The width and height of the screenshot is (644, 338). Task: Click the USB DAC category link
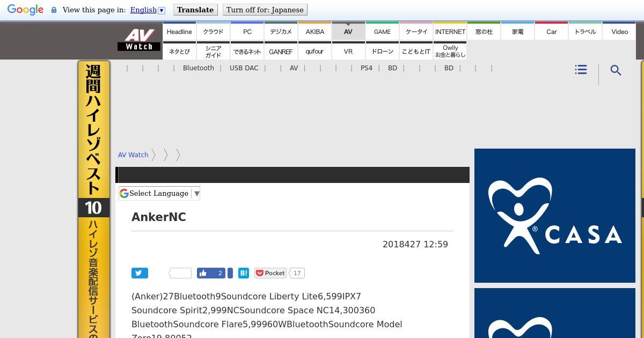pos(244,68)
